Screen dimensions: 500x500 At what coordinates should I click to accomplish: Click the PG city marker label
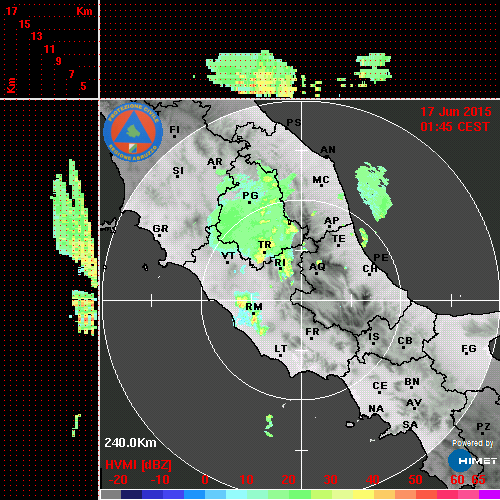coord(250,195)
